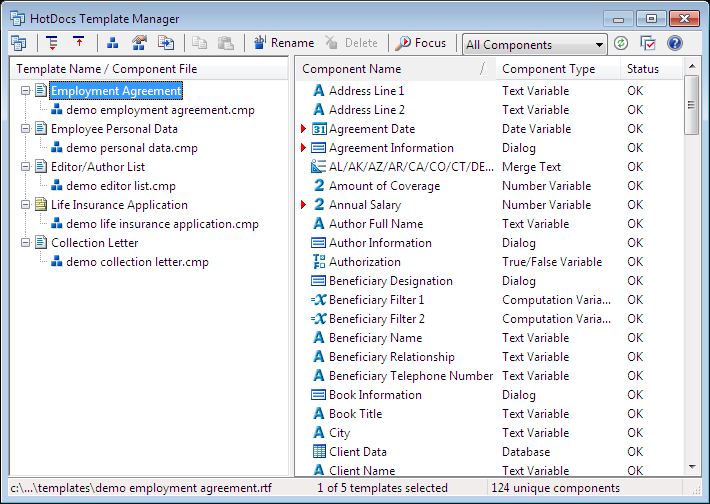Sort by Status column header

tap(651, 69)
